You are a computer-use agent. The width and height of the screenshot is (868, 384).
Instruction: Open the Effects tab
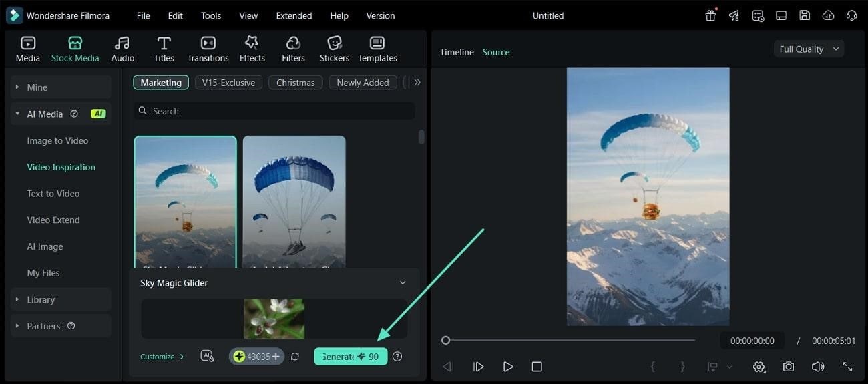252,49
